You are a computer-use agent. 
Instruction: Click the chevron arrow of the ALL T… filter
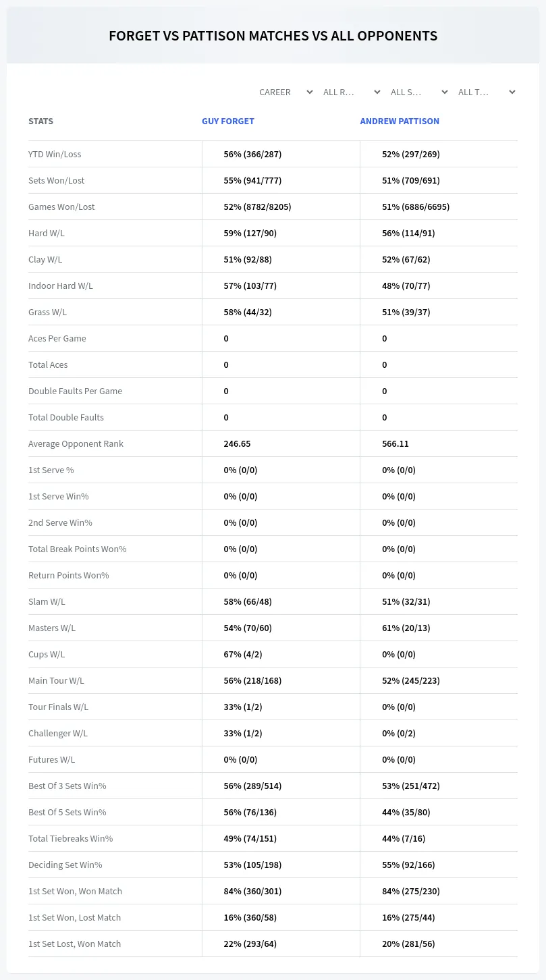512,92
